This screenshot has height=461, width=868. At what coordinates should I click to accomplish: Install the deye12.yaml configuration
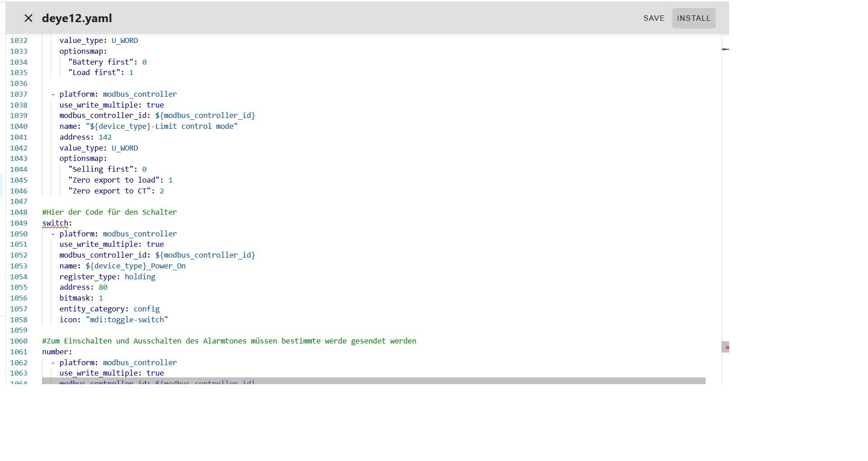click(693, 18)
